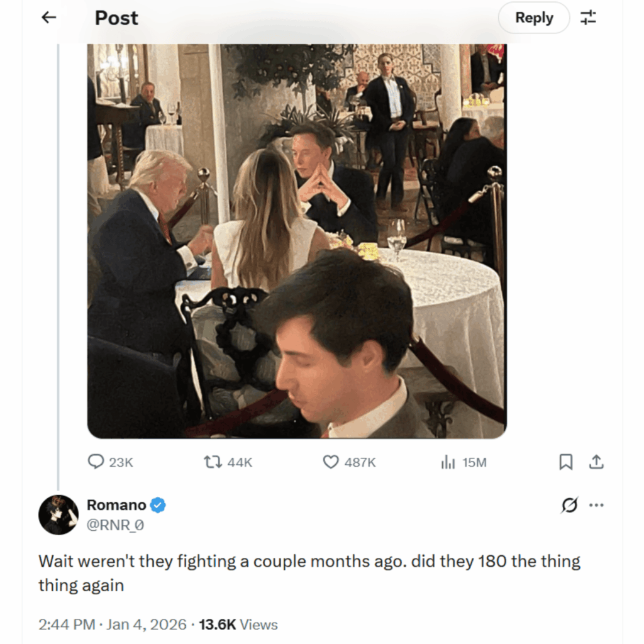Open the attached restaurant photo

click(x=296, y=239)
